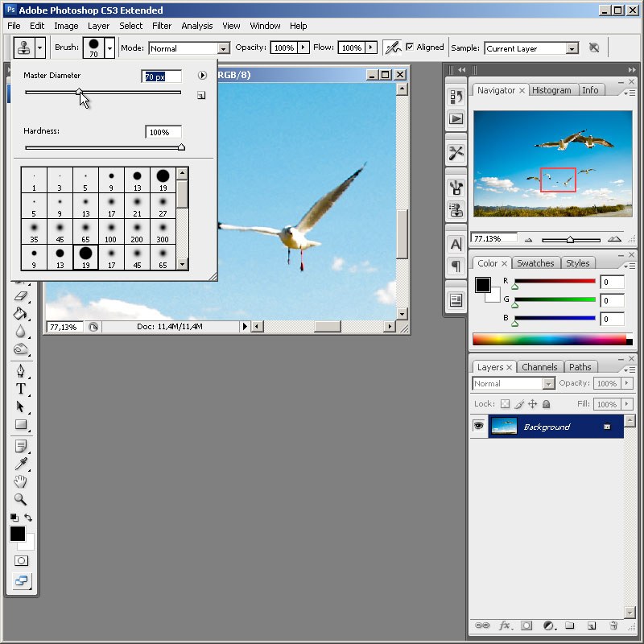Create new brush preset from this brush
This screenshot has width=644, height=644.
click(x=200, y=95)
